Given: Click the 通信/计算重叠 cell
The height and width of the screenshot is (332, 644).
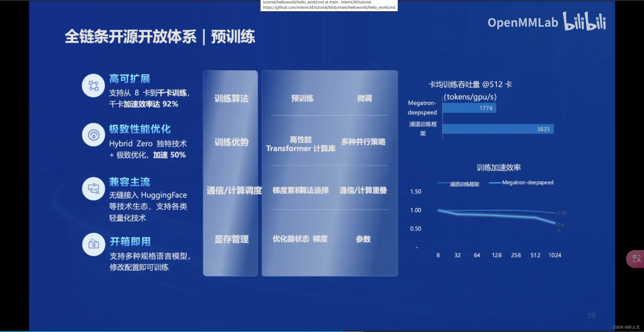Looking at the screenshot, I should pos(363,190).
